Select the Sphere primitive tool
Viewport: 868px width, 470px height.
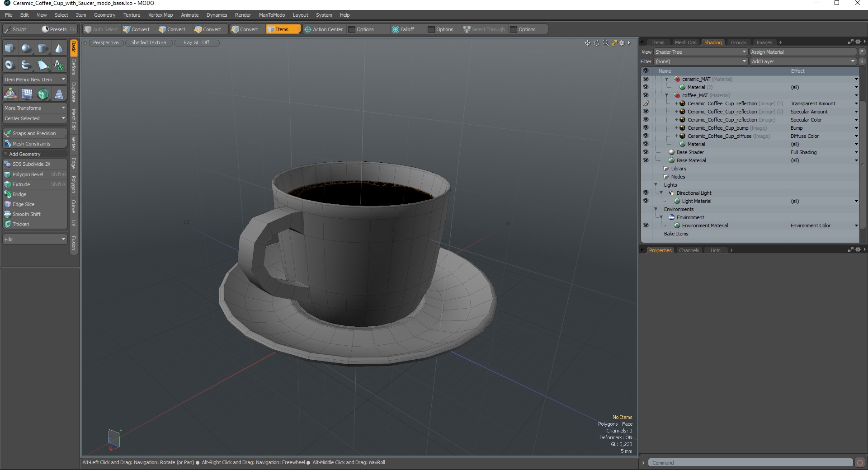[x=26, y=48]
